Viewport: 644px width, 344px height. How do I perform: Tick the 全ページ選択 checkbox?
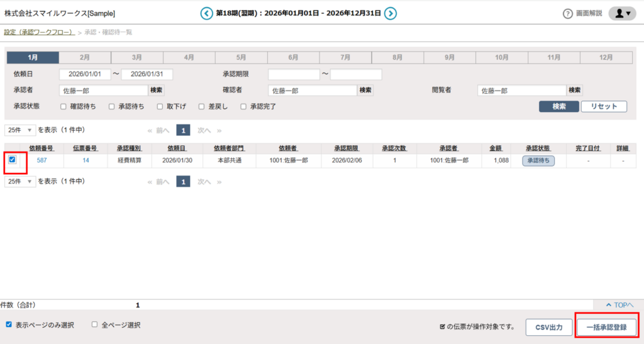(95, 325)
